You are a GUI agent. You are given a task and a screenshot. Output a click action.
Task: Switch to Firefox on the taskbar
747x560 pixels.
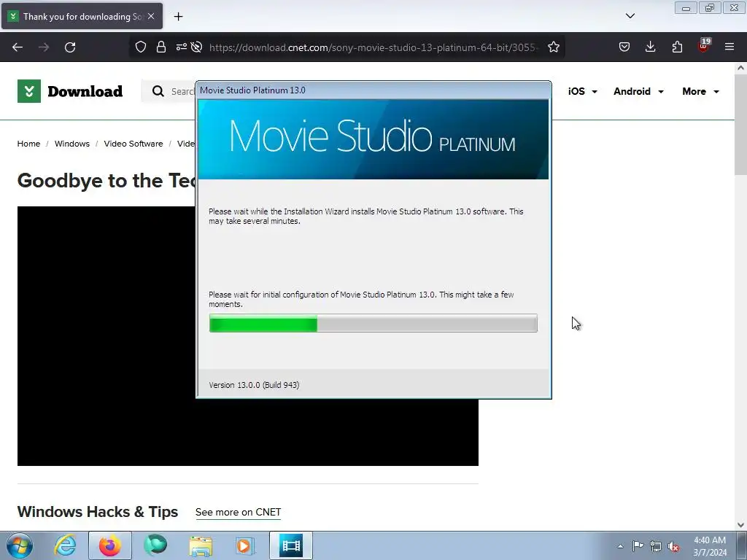pyautogui.click(x=110, y=545)
